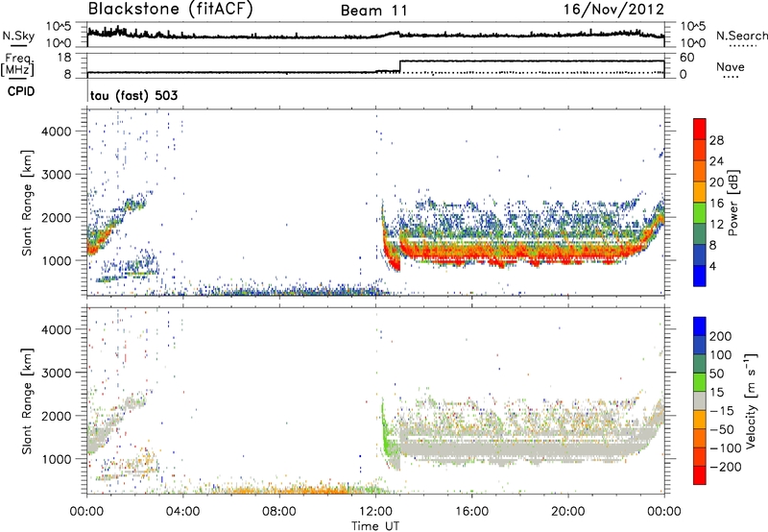Click the "28" power colorbar tick label

click(x=716, y=140)
